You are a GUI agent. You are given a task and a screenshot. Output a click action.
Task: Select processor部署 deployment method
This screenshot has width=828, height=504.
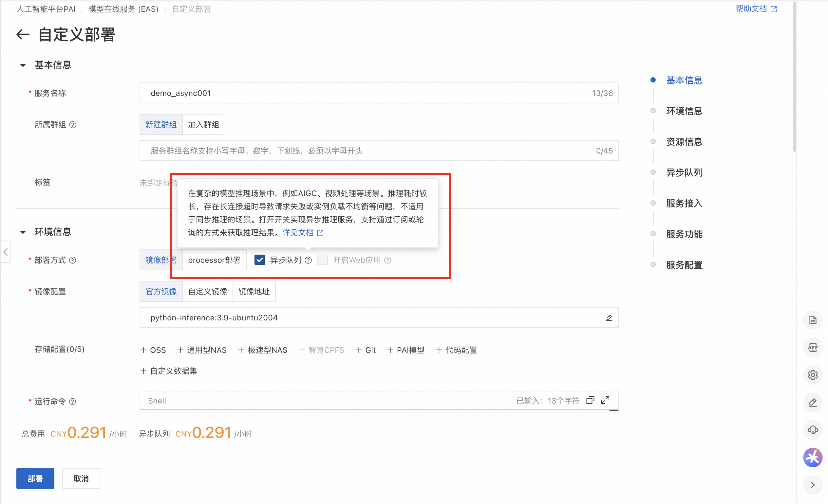[x=214, y=260]
